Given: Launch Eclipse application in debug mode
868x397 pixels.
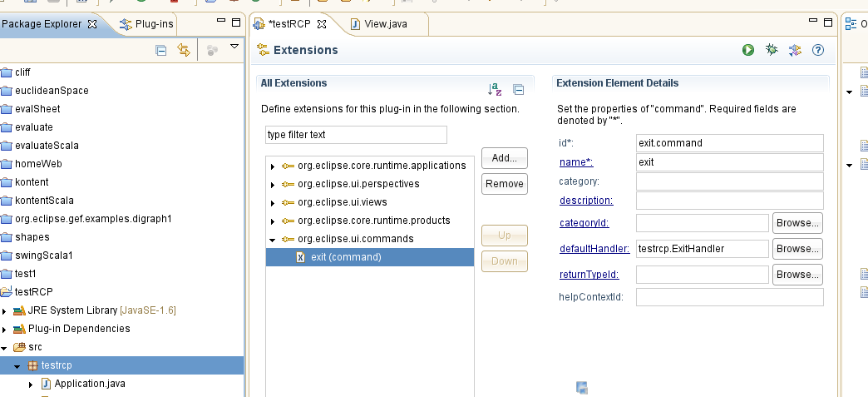Looking at the screenshot, I should click(771, 50).
